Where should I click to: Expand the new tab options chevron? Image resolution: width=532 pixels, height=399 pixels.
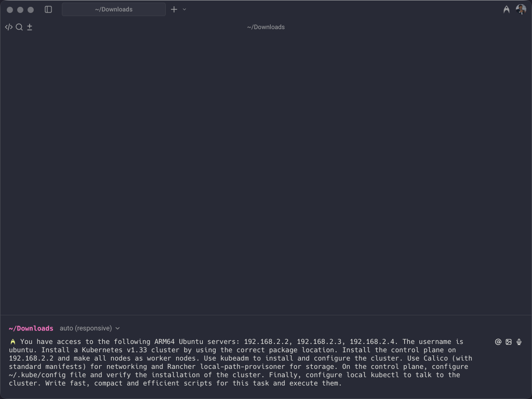click(184, 9)
